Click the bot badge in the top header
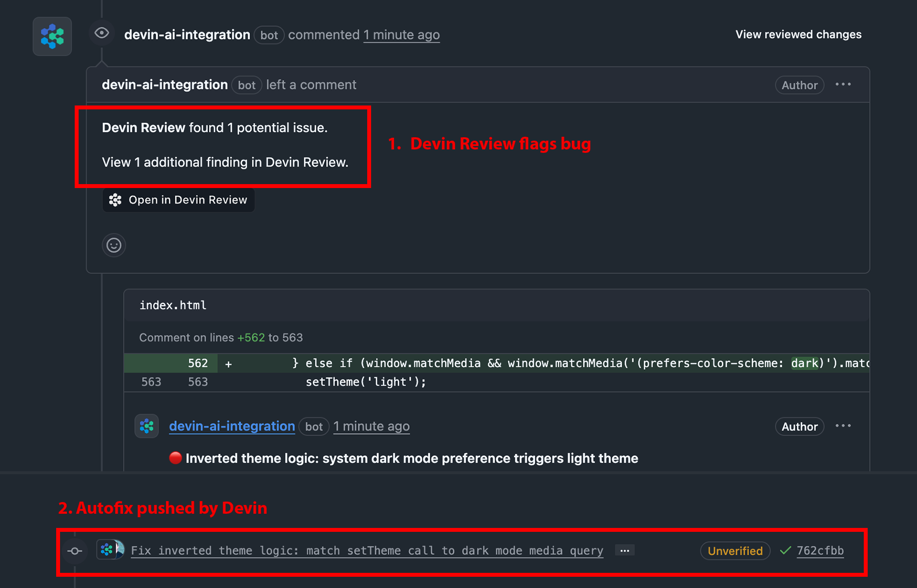Viewport: 917px width, 588px height. pyautogui.click(x=269, y=35)
